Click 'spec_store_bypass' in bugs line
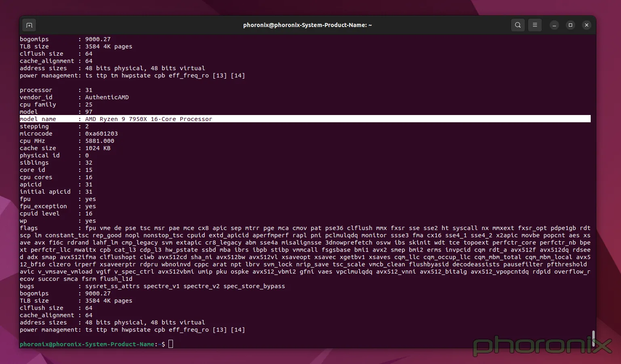Image resolution: width=621 pixels, height=364 pixels. (254, 286)
